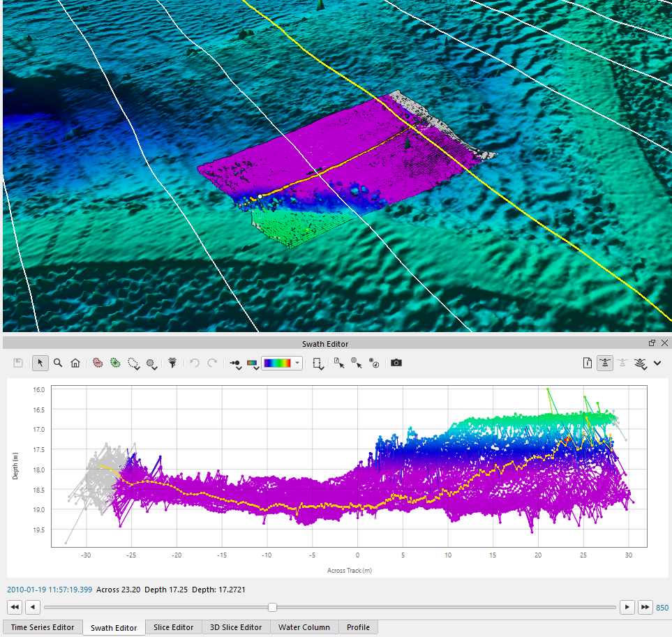Reset the view with the home icon
Screen dimensions: 672x637
[75, 363]
